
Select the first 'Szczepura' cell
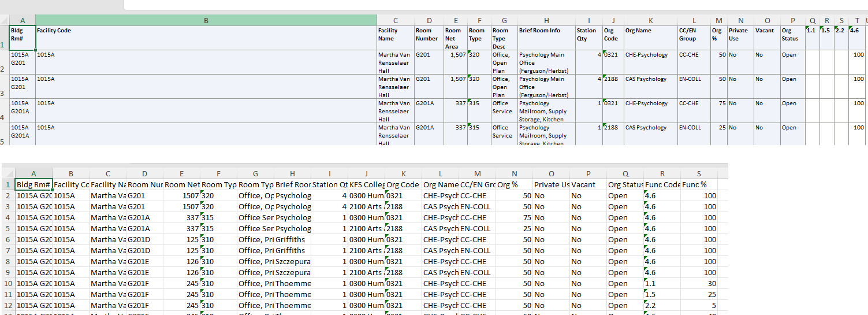pyautogui.click(x=292, y=261)
